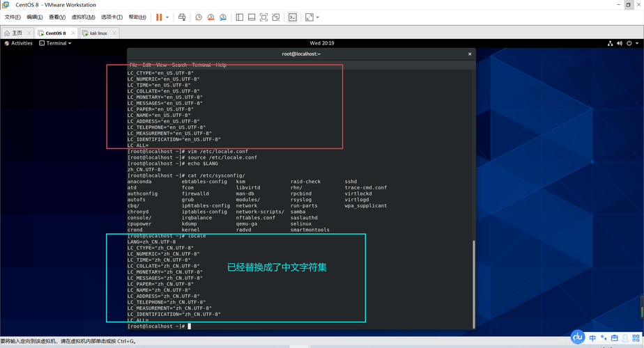
Task: Toggle the thumbnail bar view icon
Action: click(x=252, y=17)
